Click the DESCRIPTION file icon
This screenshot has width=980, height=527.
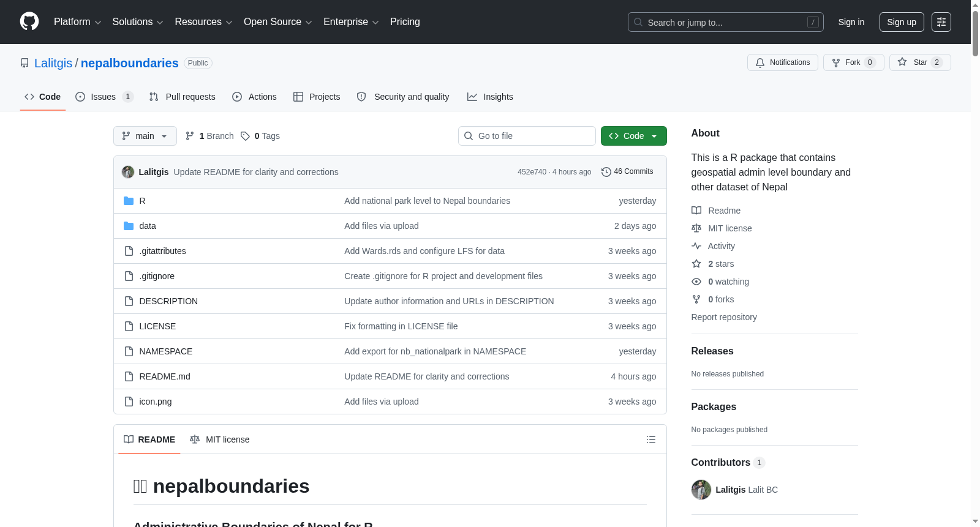(129, 301)
